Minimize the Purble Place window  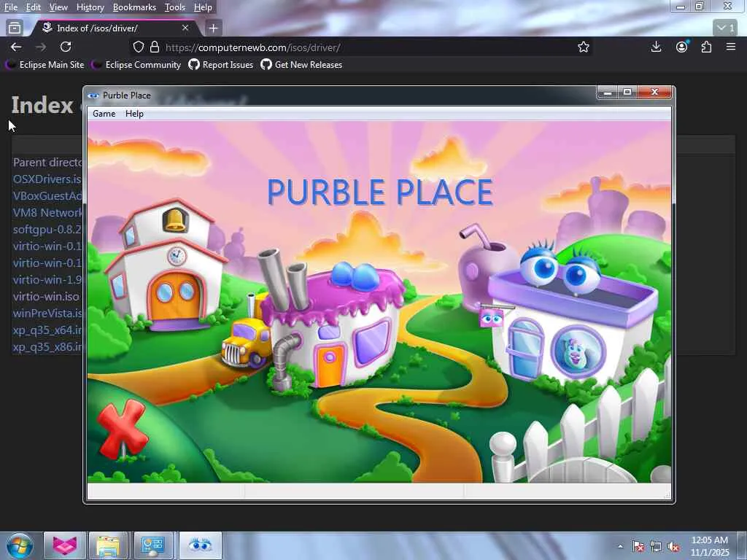(x=608, y=93)
